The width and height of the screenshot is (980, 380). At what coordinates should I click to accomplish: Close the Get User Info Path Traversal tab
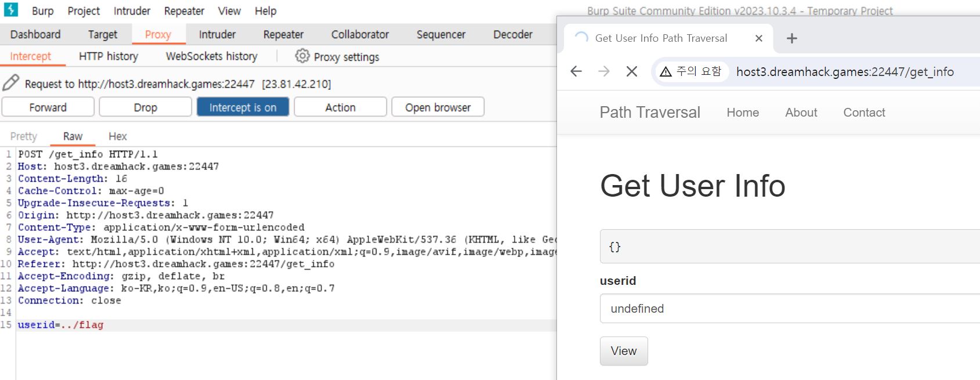point(759,38)
